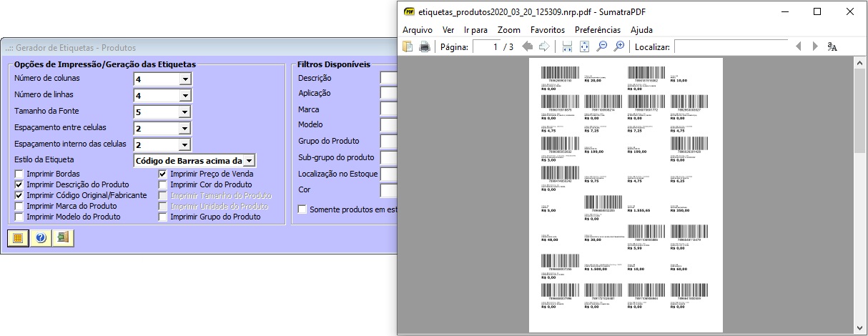Enable Imprimir Cor do Produto checkbox
Viewport: 868px width, 336px height.
pos(163,184)
